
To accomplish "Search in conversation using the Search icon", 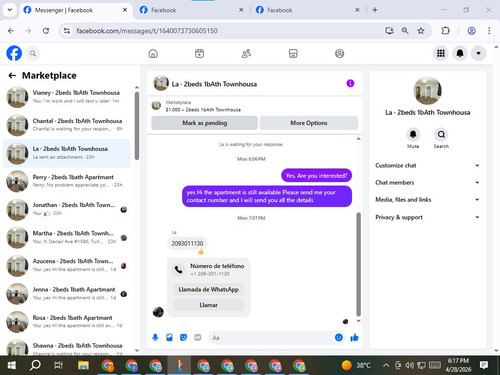I will [441, 135].
